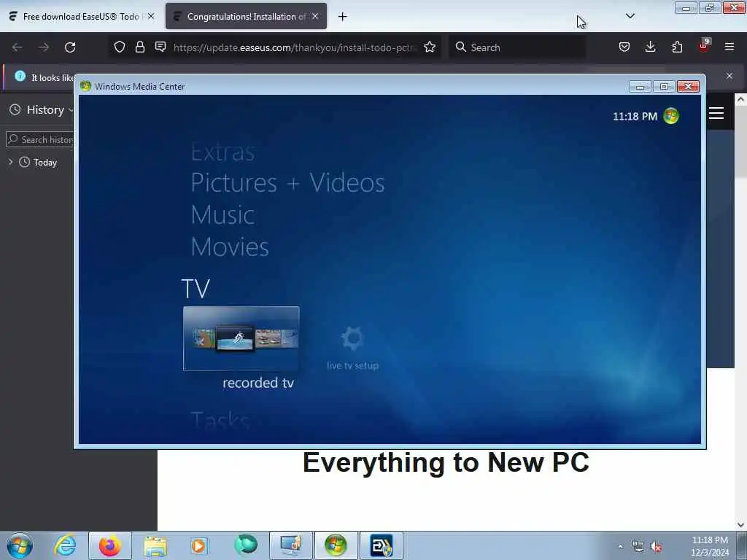Bookmark this page with the star icon
The height and width of the screenshot is (560, 747).
pos(430,47)
